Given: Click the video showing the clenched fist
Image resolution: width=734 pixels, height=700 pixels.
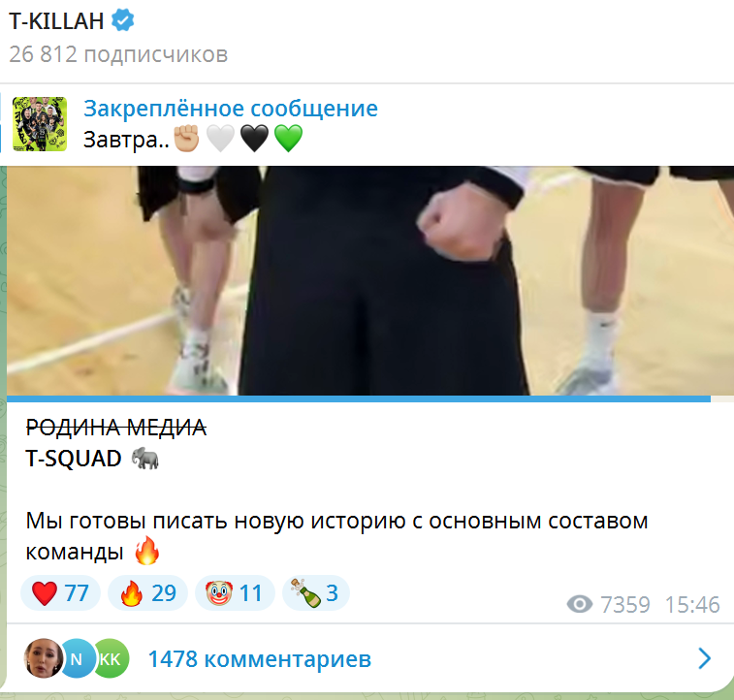Looking at the screenshot, I should pyautogui.click(x=370, y=281).
